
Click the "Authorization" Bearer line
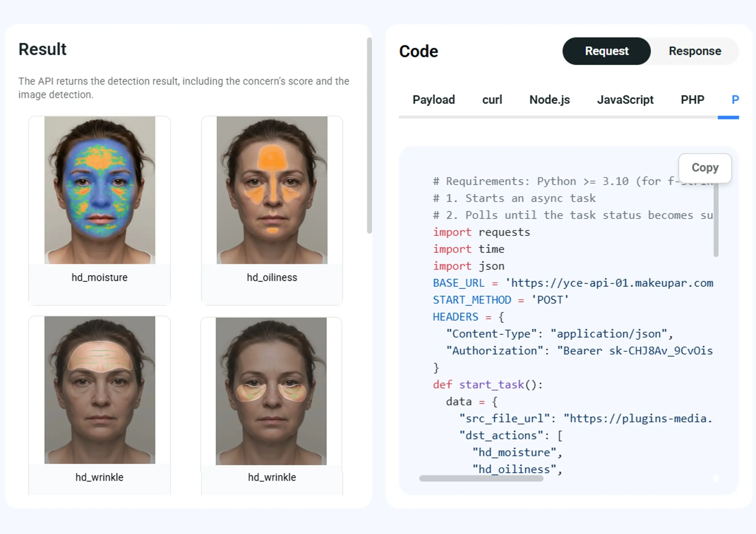pyautogui.click(x=580, y=351)
